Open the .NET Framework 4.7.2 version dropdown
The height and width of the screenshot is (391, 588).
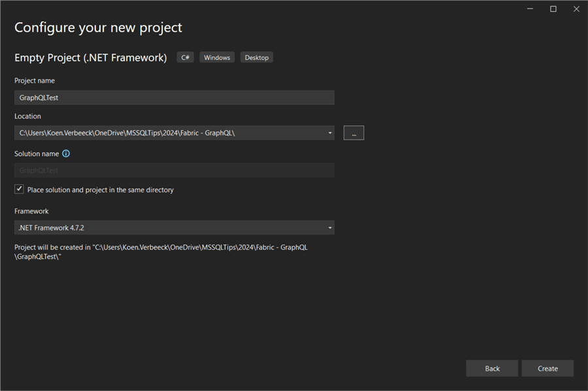pyautogui.click(x=174, y=228)
